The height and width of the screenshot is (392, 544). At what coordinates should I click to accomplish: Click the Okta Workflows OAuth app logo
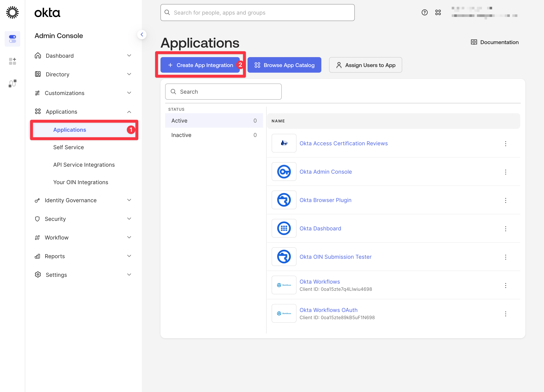pos(284,313)
